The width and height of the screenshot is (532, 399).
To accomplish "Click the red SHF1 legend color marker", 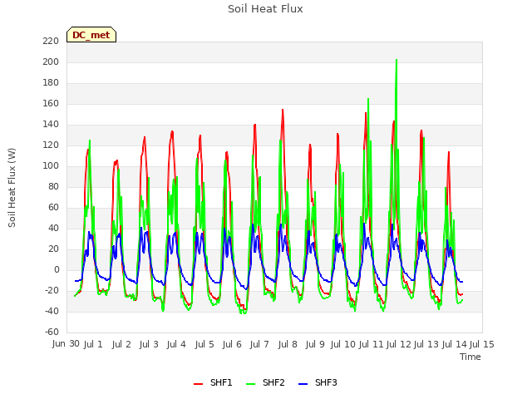I will coord(198,384).
